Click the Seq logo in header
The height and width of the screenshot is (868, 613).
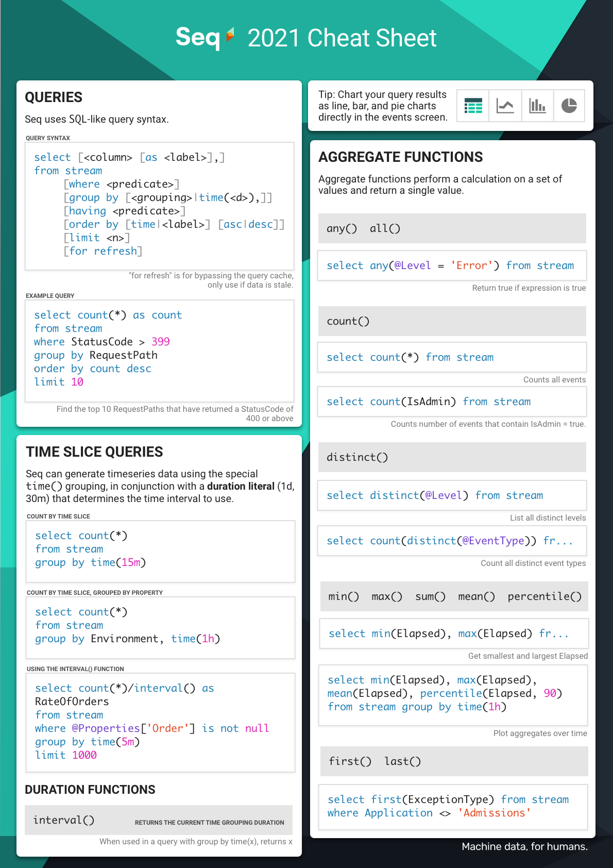pos(205,38)
